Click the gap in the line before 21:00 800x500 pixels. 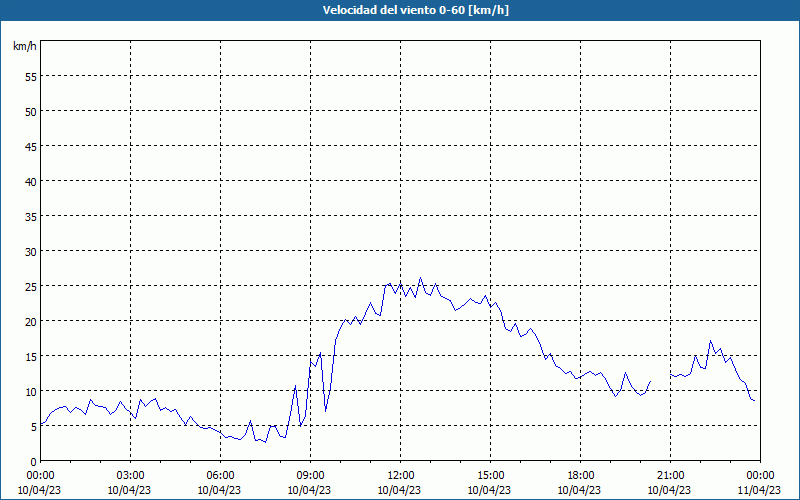(x=661, y=378)
